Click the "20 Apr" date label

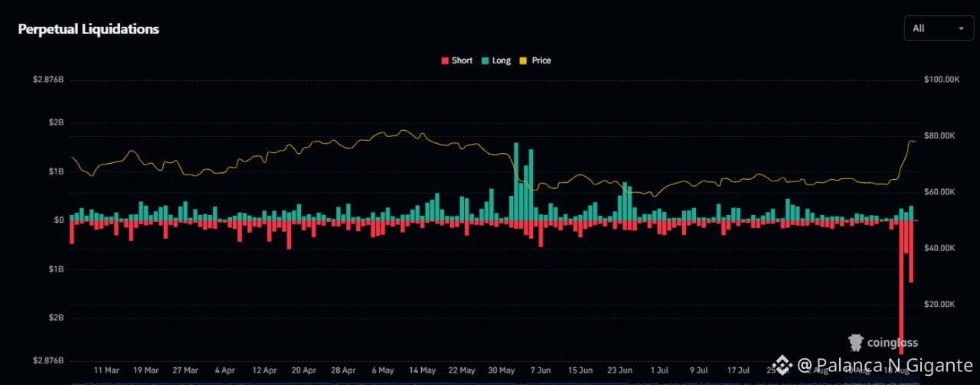coord(304,370)
